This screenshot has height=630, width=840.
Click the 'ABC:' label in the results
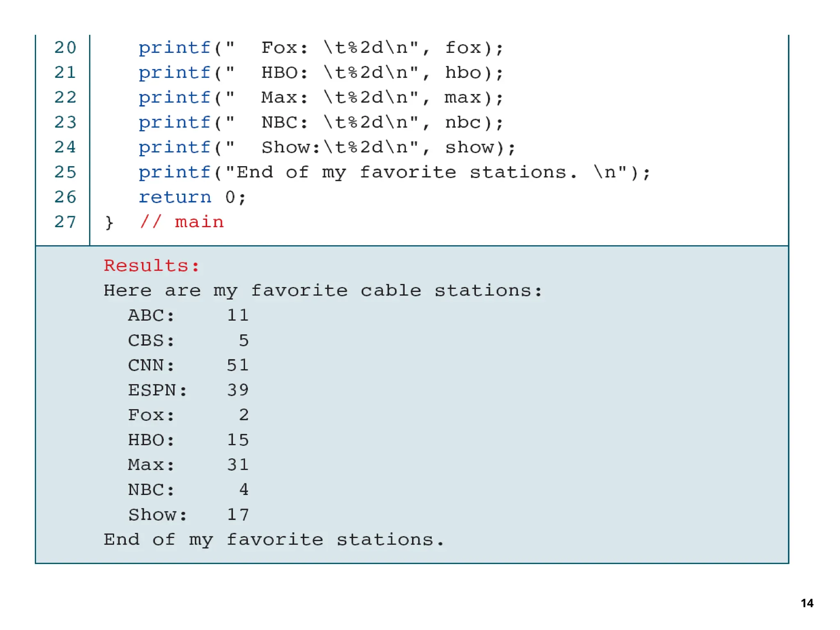151,316
